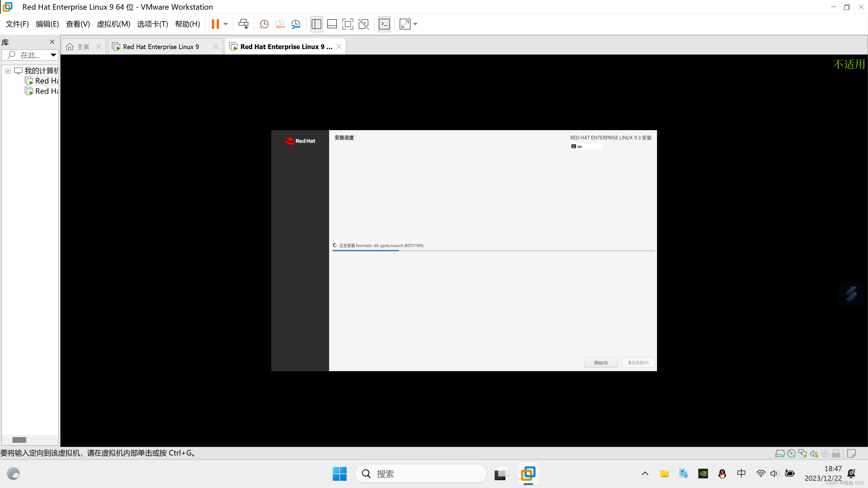The image size is (868, 488).
Task: Take a snapshot of the VM
Action: [264, 24]
